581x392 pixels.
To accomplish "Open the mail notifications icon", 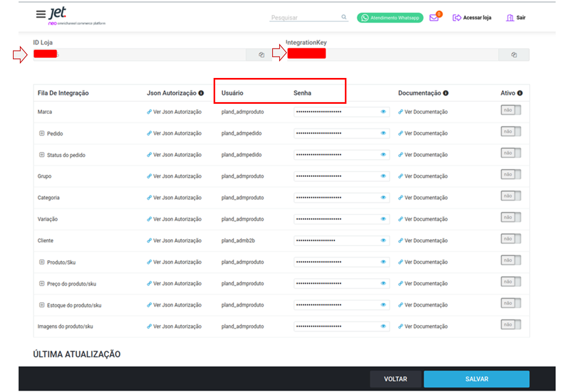I will (x=434, y=17).
